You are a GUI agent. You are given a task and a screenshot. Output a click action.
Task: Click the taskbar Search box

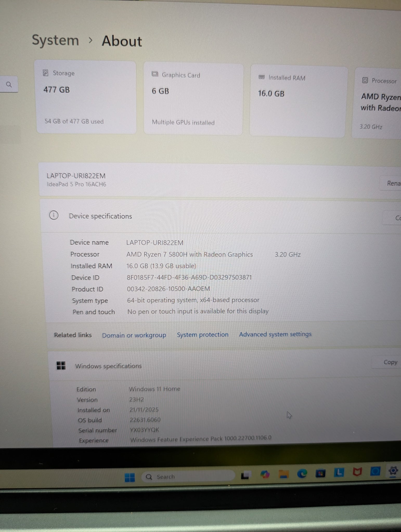(x=188, y=476)
